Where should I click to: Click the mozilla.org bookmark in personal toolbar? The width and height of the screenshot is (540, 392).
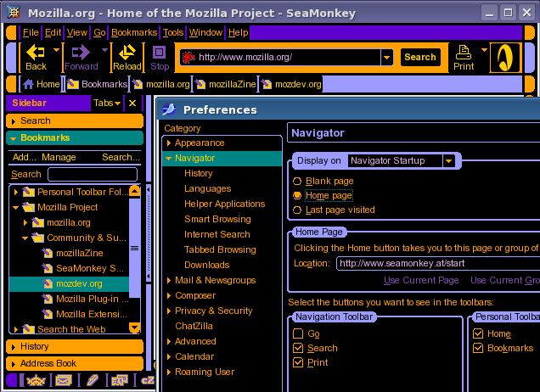point(162,84)
